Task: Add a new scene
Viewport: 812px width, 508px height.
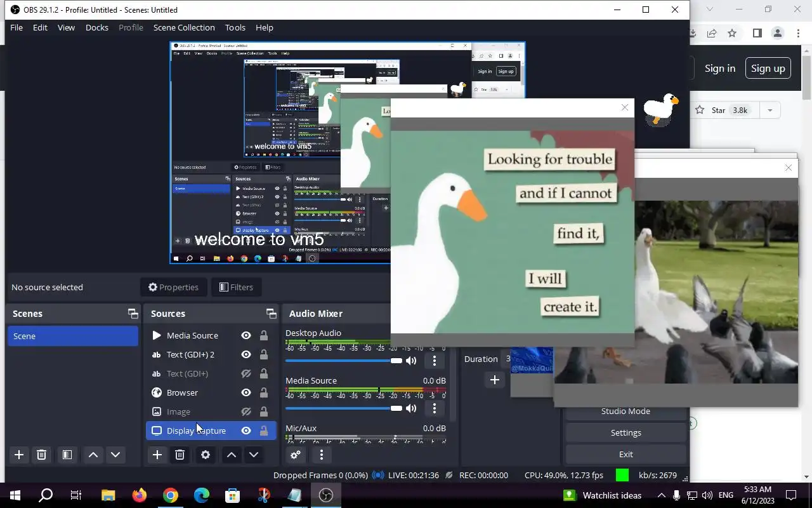Action: [x=19, y=455]
